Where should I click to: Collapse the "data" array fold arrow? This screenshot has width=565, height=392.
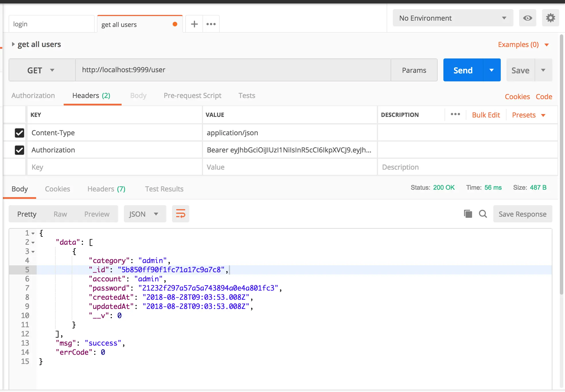(33, 243)
